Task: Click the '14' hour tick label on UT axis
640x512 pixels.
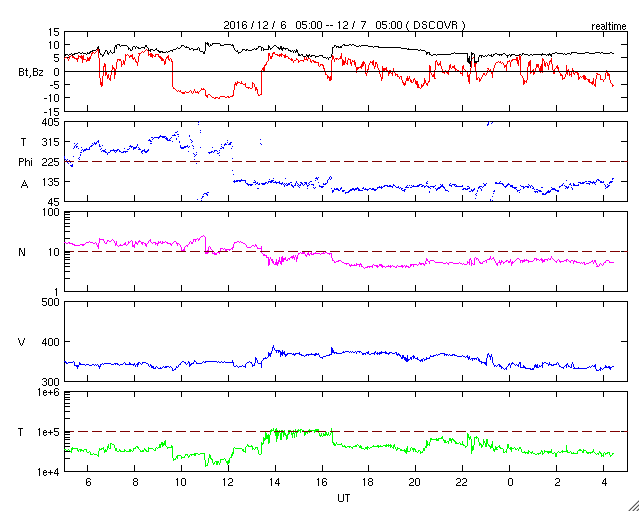Action: tap(275, 482)
